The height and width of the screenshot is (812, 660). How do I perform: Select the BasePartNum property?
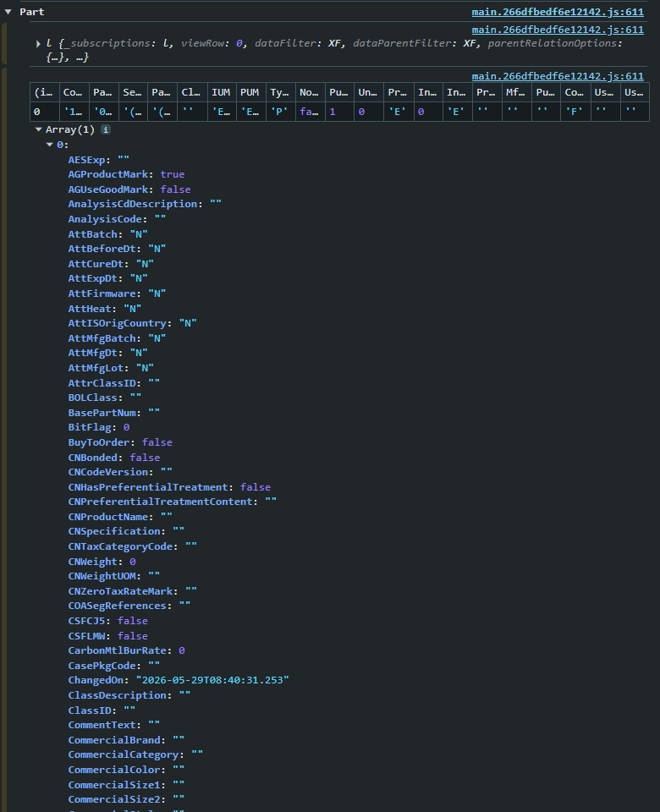114,413
